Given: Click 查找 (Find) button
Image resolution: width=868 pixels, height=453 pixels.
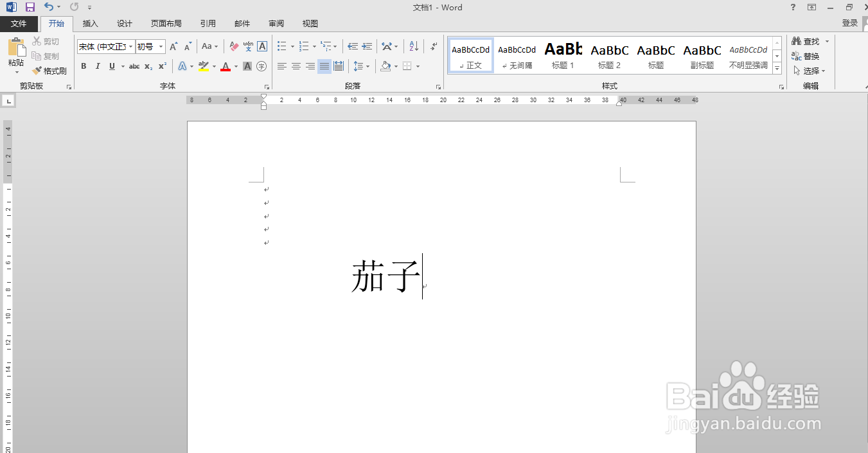Looking at the screenshot, I should [810, 41].
